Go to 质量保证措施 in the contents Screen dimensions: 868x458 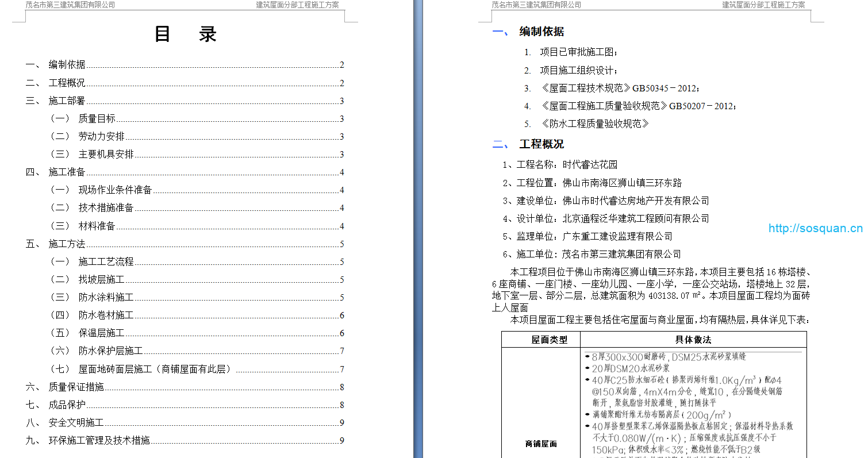click(x=76, y=387)
